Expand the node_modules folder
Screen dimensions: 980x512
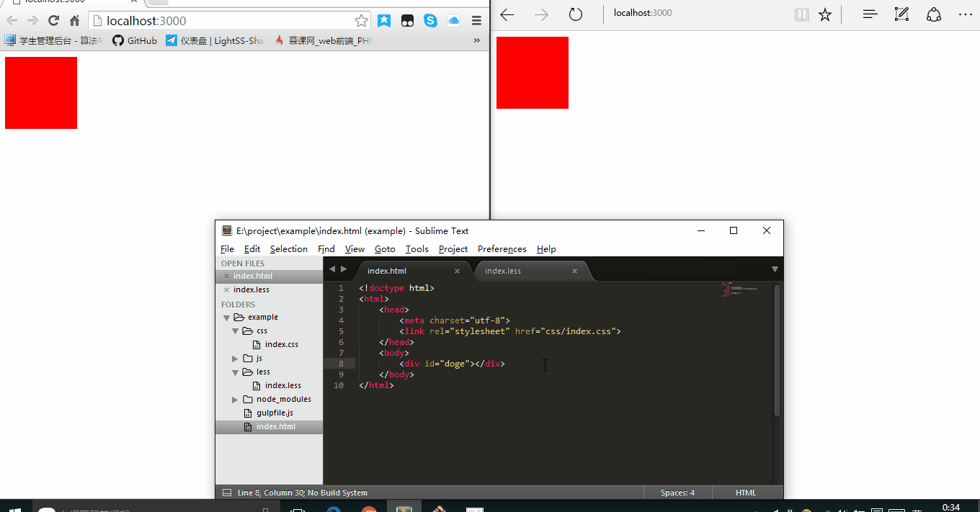coord(235,400)
